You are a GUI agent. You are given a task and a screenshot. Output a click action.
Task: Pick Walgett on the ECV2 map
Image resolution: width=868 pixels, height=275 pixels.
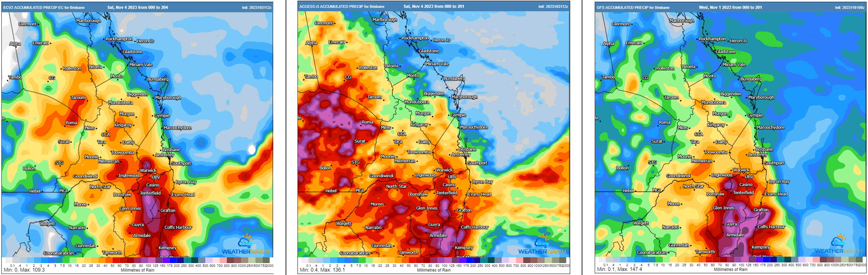47,224
